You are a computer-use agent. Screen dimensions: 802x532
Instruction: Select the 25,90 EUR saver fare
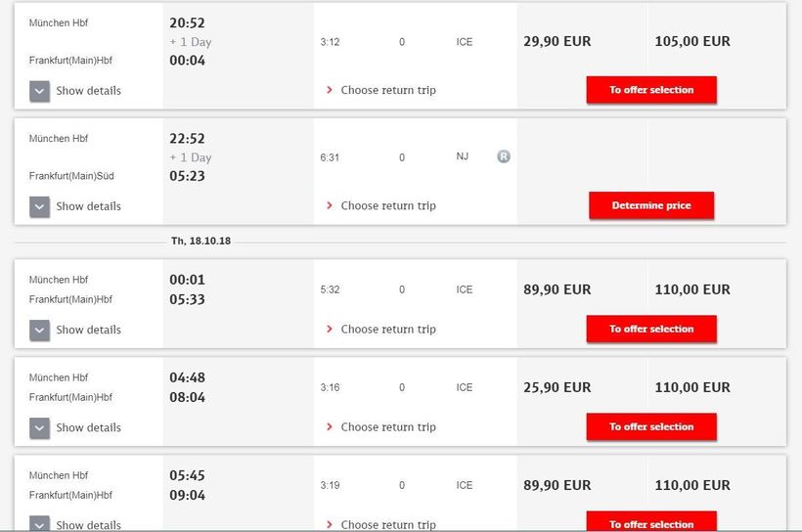click(557, 387)
